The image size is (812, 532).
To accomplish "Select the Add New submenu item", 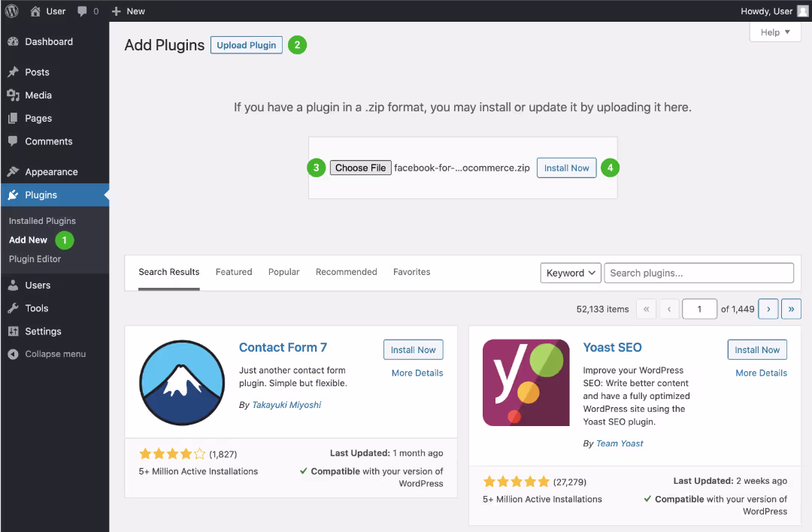I will click(28, 240).
